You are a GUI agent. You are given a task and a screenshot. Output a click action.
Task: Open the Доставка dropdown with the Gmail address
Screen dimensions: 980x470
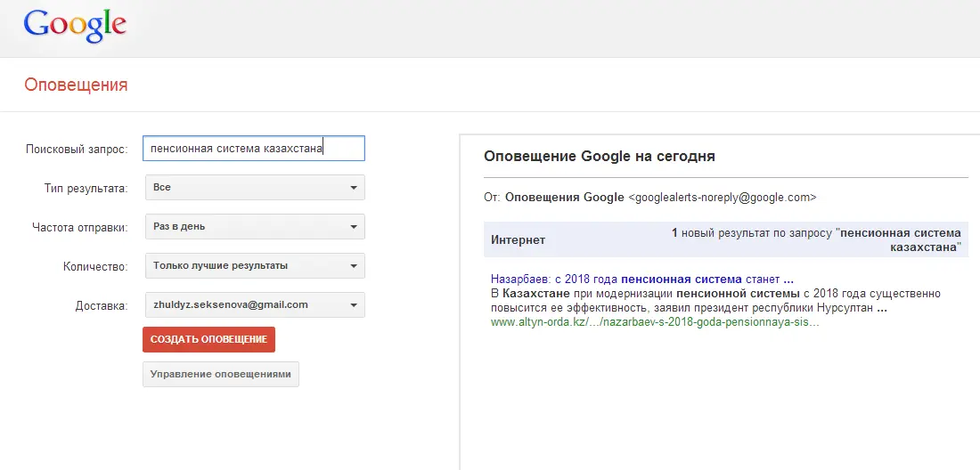point(255,305)
